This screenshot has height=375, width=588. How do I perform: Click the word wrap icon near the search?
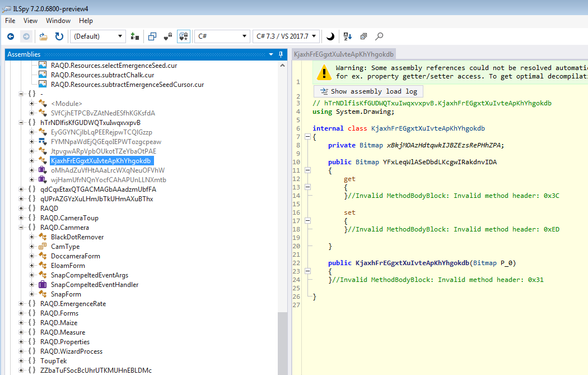tap(363, 36)
